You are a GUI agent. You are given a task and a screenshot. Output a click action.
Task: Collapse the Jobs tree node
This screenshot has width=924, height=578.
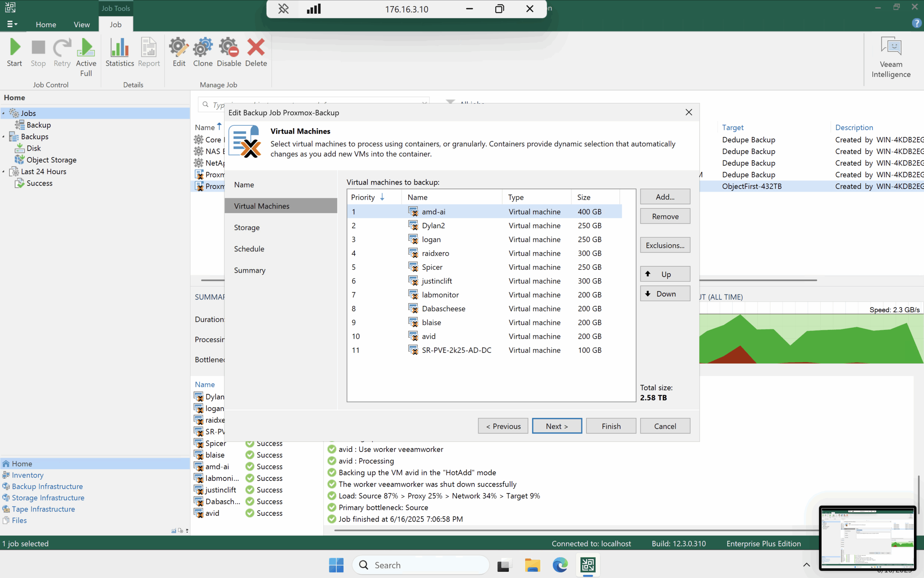coord(4,113)
